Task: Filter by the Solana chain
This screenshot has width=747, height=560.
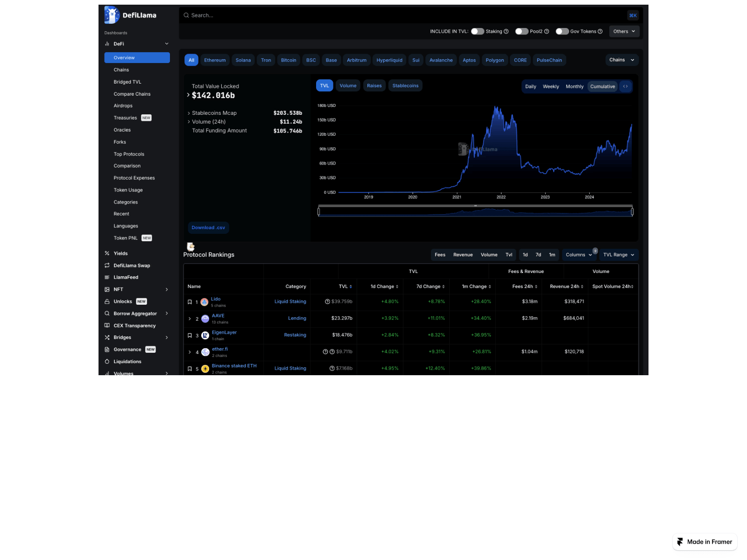Action: (243, 60)
